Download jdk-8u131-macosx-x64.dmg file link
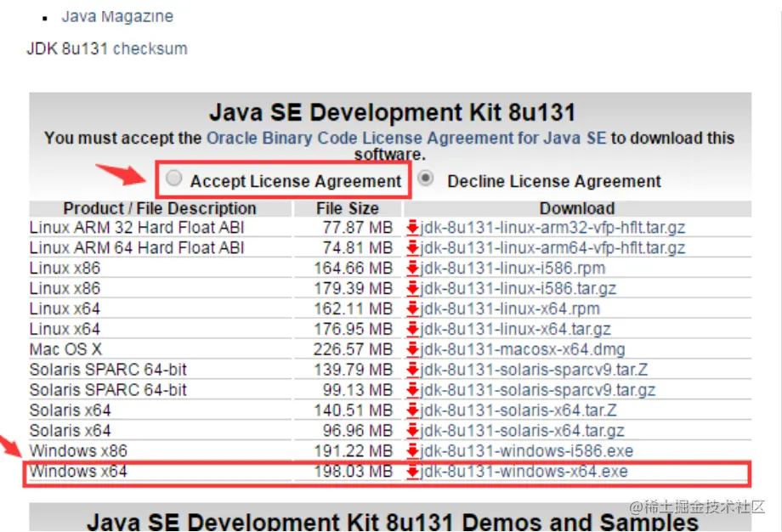Viewport: 782px width, 532px height. point(523,349)
